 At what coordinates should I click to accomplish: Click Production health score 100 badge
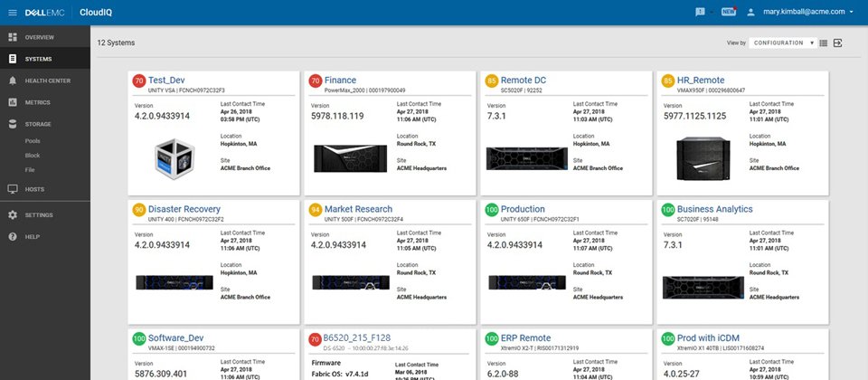coord(492,210)
